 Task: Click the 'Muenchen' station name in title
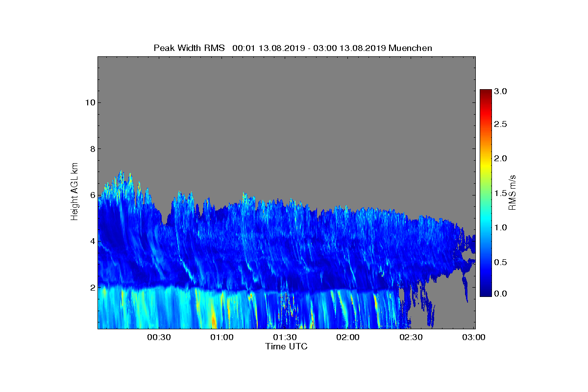click(410, 48)
